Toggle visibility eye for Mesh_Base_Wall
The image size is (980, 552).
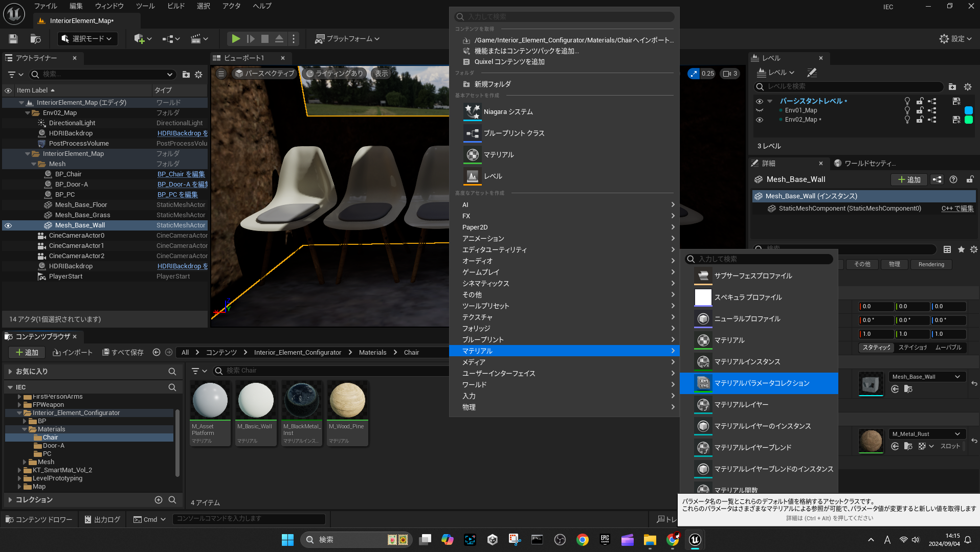coord(8,225)
